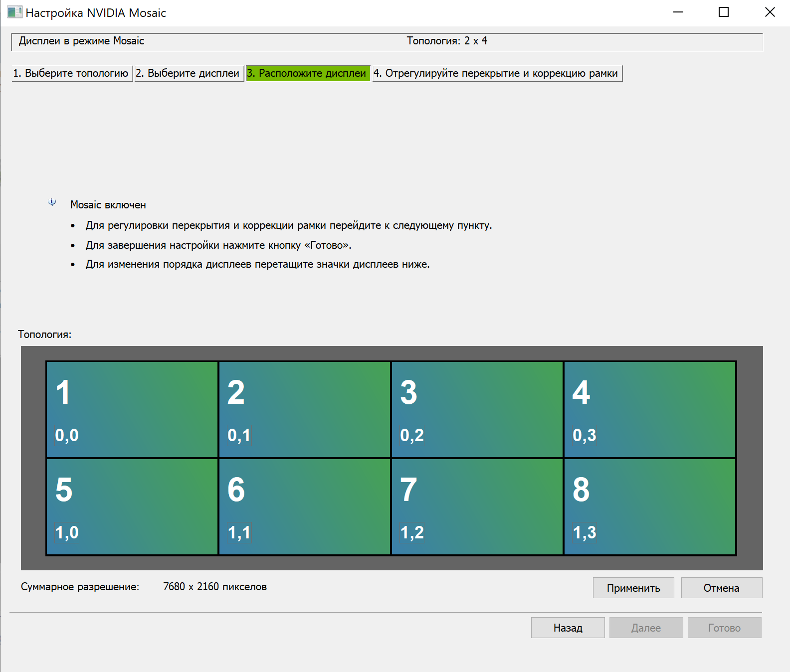This screenshot has width=790, height=672.
Task: Click the 7680 x 2160 пикселов resolution value
Action: [x=215, y=587]
